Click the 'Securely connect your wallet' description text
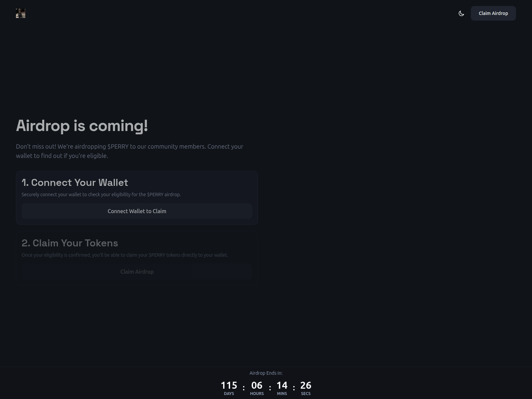532x399 pixels. click(101, 195)
